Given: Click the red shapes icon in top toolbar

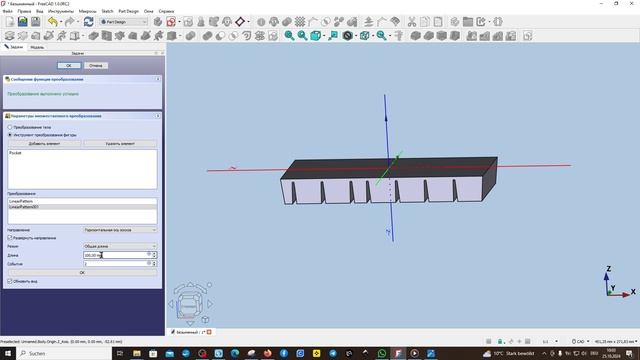Looking at the screenshot, I should [171, 22].
